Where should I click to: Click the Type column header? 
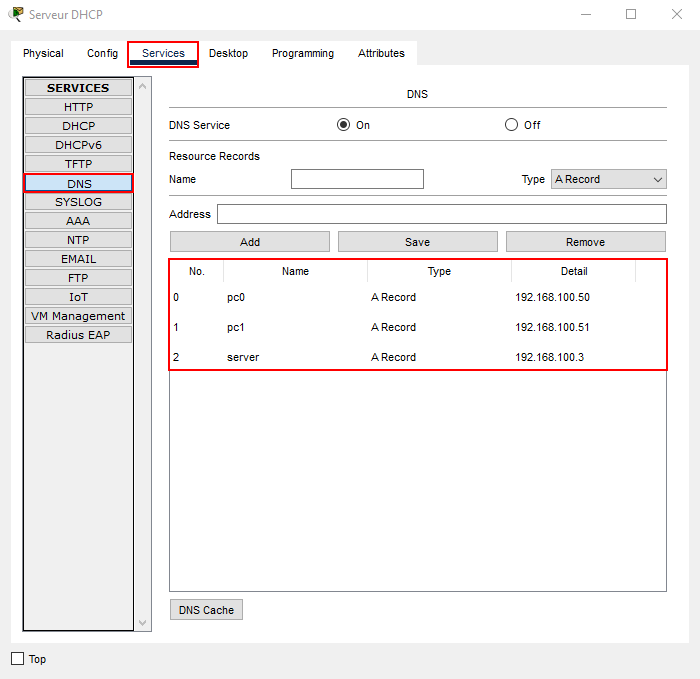[439, 271]
